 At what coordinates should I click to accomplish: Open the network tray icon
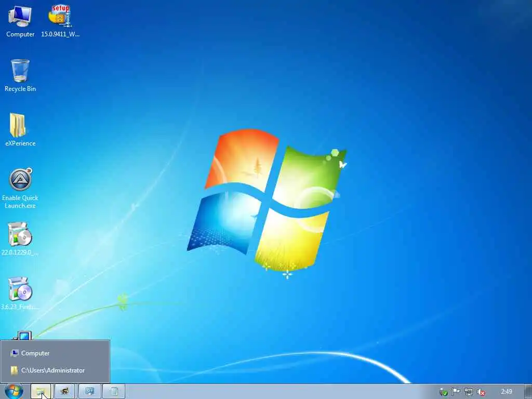tap(469, 392)
